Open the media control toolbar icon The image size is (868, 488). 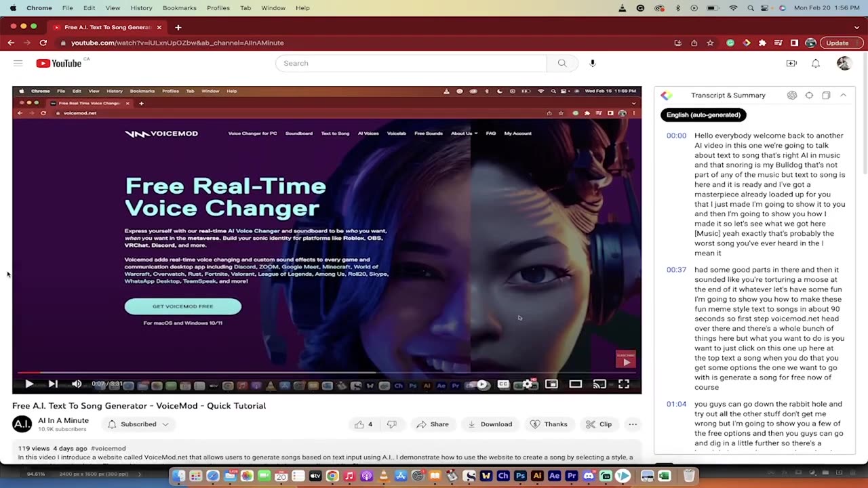pyautogui.click(x=778, y=43)
